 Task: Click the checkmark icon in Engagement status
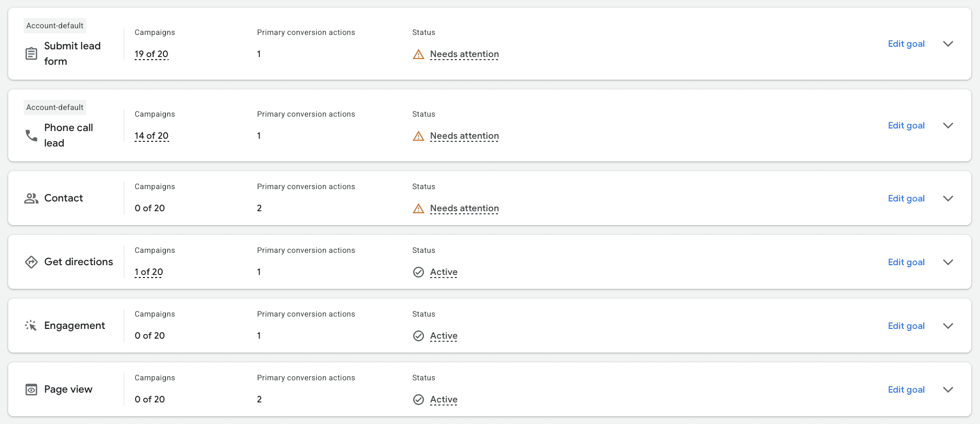coord(419,336)
